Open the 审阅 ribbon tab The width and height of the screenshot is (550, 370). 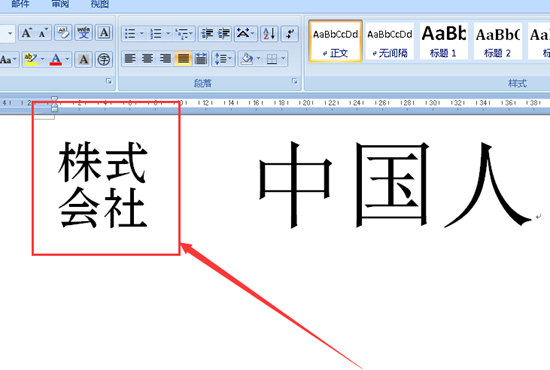(x=60, y=4)
